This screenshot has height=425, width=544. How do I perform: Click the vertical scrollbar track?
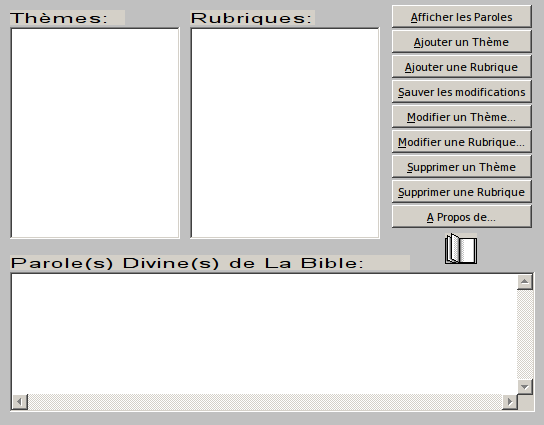(525, 334)
